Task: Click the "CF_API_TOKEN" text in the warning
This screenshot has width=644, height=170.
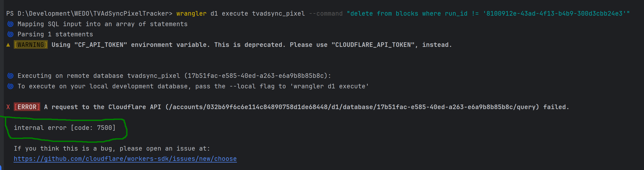Action: click(x=101, y=45)
